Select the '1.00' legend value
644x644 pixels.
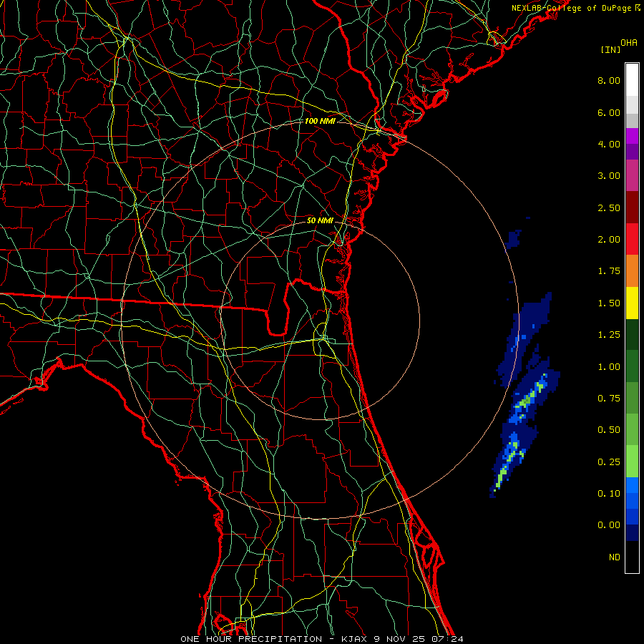[x=609, y=367]
